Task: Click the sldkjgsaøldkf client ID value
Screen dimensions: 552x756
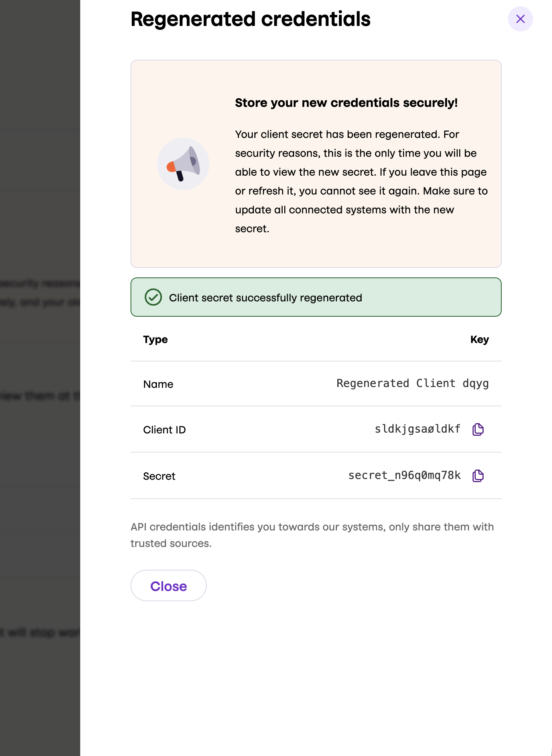Action: click(417, 429)
